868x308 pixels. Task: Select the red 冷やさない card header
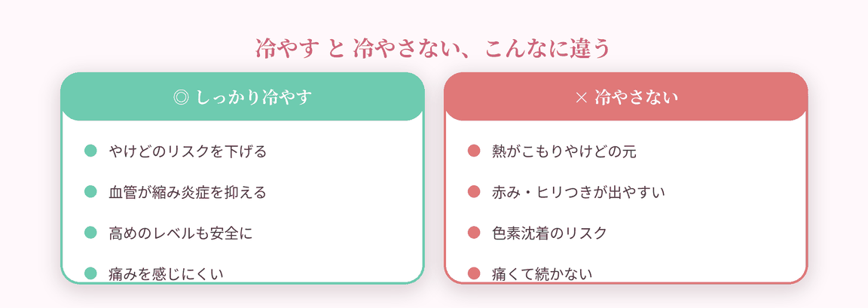(x=626, y=97)
